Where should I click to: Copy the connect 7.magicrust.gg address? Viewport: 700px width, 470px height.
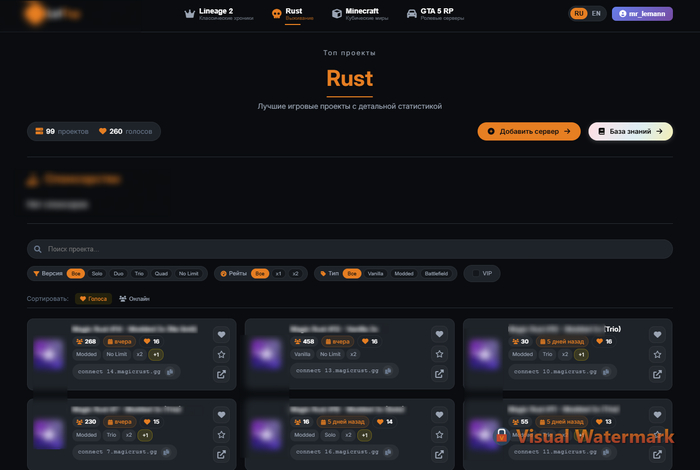point(167,452)
